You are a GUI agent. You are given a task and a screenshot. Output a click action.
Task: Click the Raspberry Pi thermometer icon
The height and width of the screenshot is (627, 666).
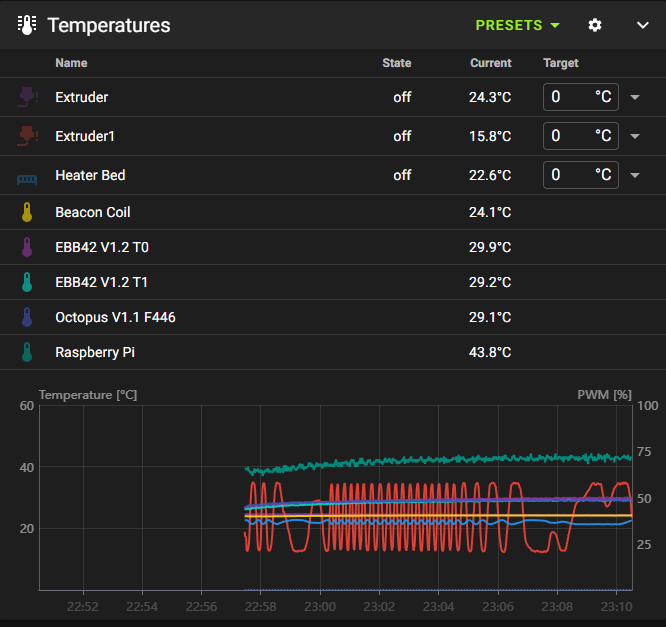(27, 352)
